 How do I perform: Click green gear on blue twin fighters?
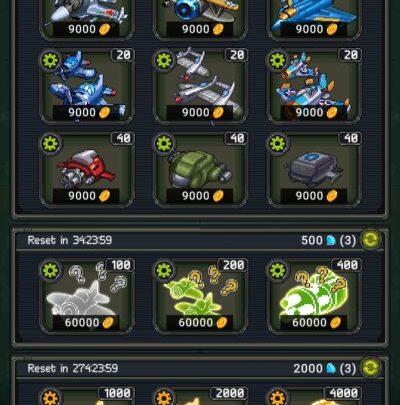click(x=50, y=60)
